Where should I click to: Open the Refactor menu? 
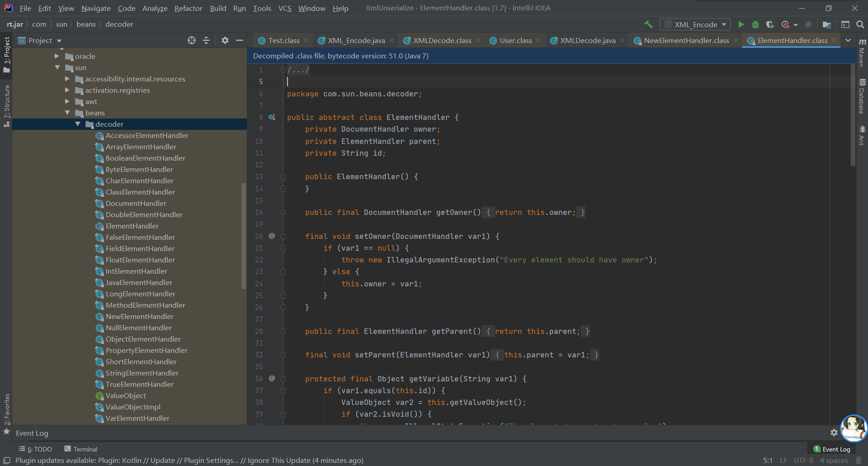[188, 8]
